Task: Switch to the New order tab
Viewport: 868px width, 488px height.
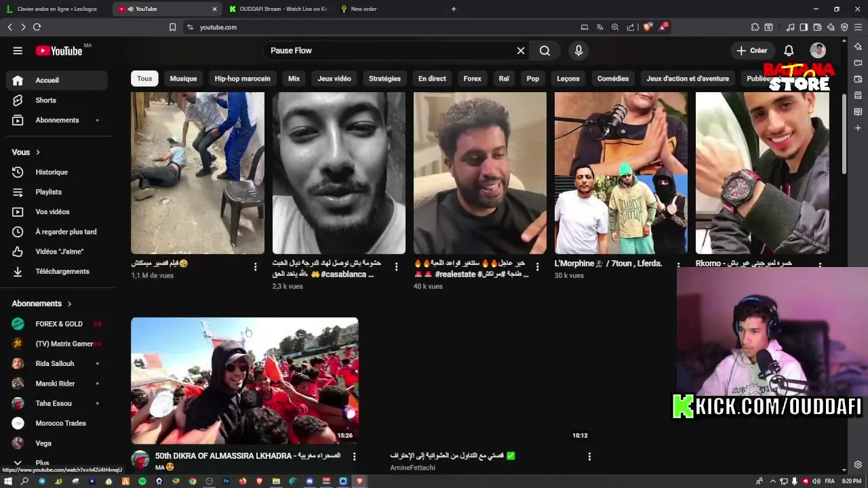Action: coord(390,9)
